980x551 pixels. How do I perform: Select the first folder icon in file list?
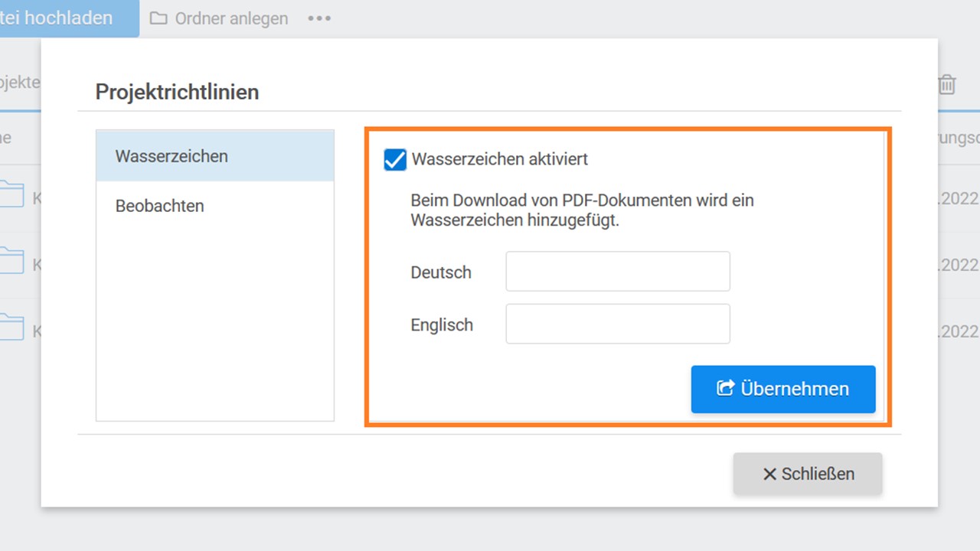pyautogui.click(x=11, y=194)
